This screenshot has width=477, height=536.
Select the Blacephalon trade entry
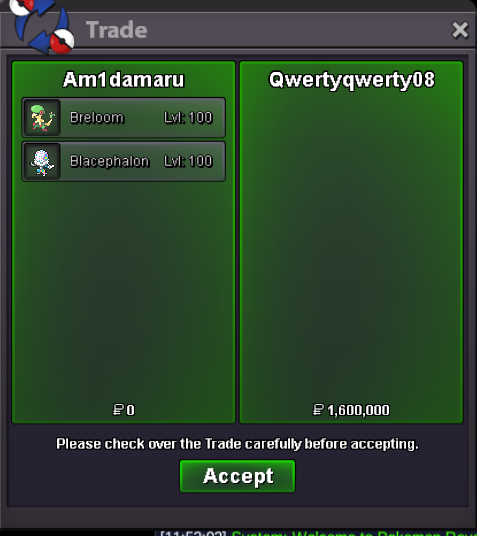tap(123, 161)
